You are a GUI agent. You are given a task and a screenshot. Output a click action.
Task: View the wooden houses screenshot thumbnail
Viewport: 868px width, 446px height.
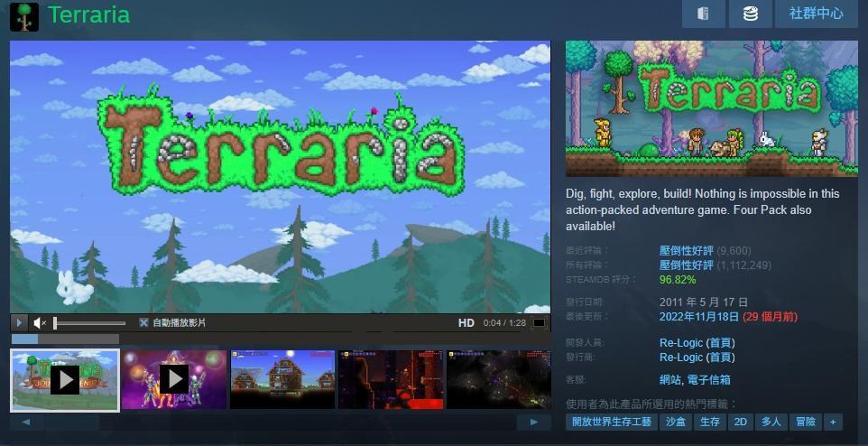[282, 379]
